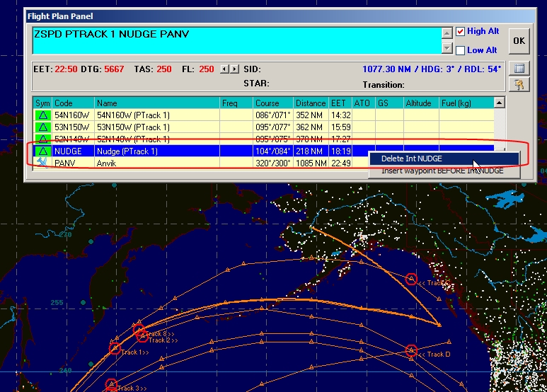This screenshot has height=392, width=547.
Task: Click Track C circled marker on map
Action: coord(411,279)
